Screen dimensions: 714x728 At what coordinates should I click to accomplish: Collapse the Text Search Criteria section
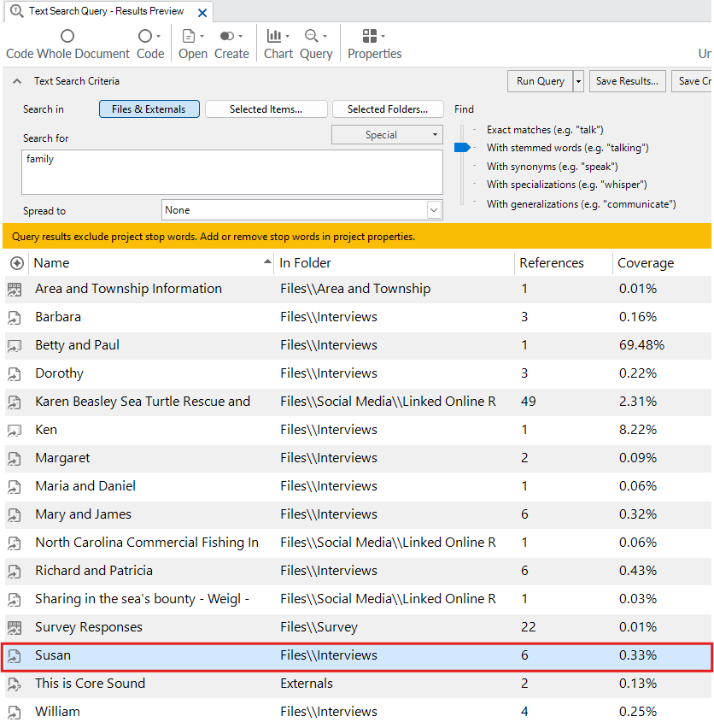coord(17,81)
